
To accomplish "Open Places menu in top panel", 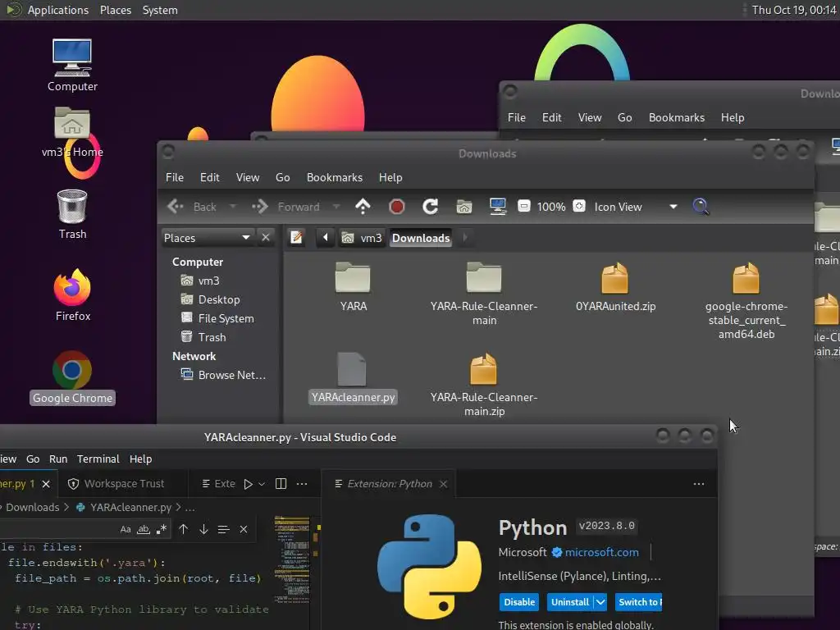I will (115, 10).
